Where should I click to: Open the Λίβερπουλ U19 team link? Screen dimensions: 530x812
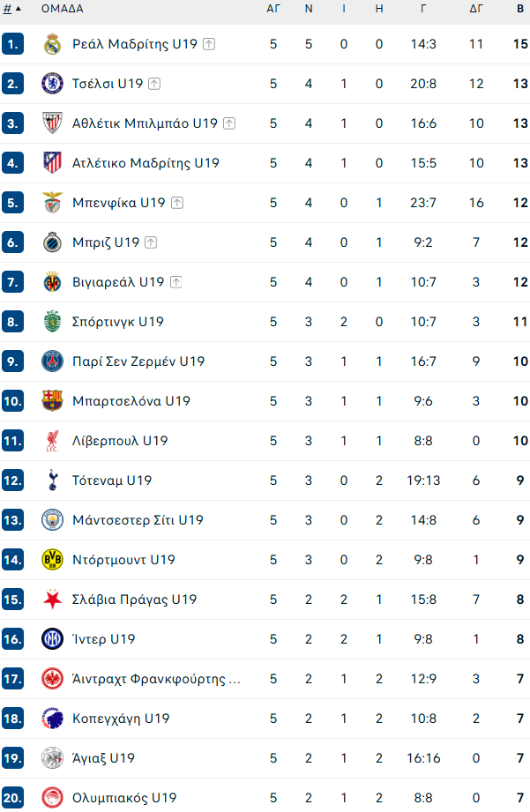pos(120,441)
